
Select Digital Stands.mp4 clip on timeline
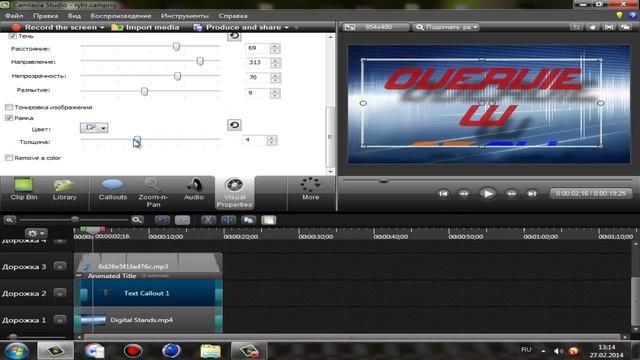pos(149,320)
